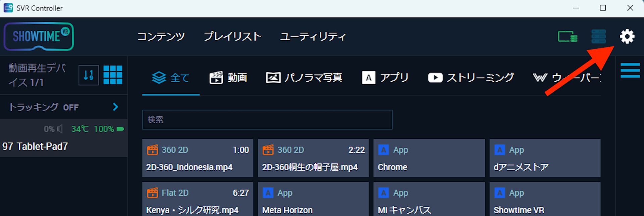
Task: Click the SVR Controller title bar icon
Action: click(8, 8)
